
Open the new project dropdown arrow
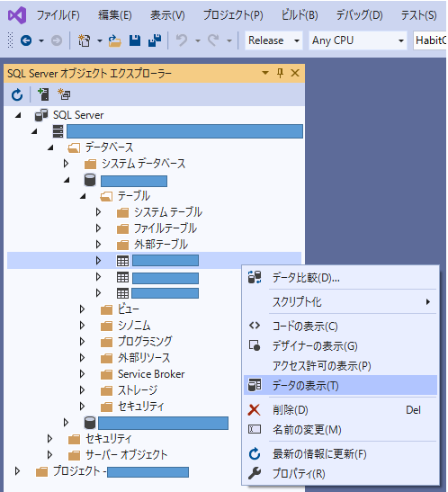click(100, 40)
